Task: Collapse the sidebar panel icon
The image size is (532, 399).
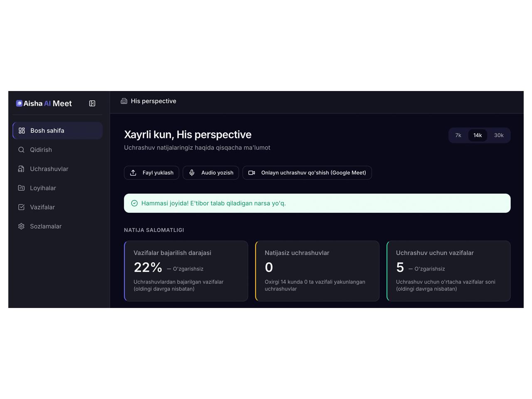Action: (92, 103)
